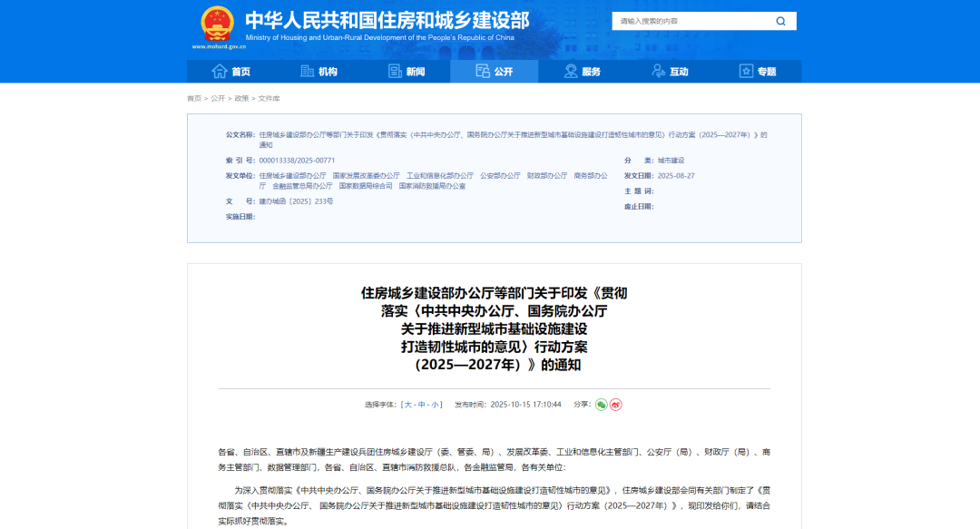Click 首页 in the breadcrumb trail
The height and width of the screenshot is (529, 980).
click(194, 98)
